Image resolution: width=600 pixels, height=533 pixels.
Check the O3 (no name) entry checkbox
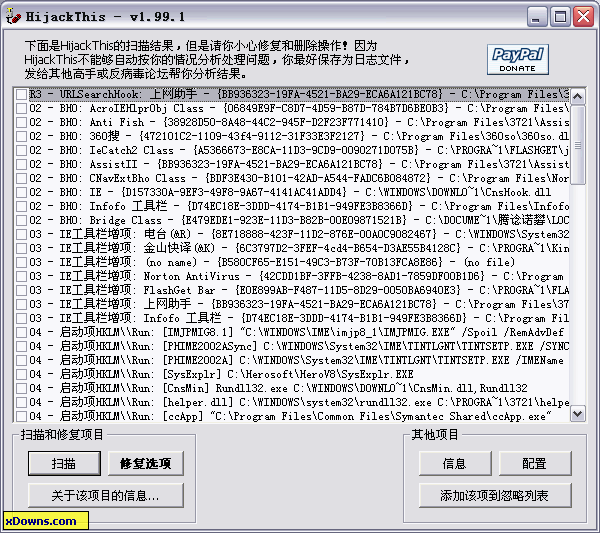[21, 262]
